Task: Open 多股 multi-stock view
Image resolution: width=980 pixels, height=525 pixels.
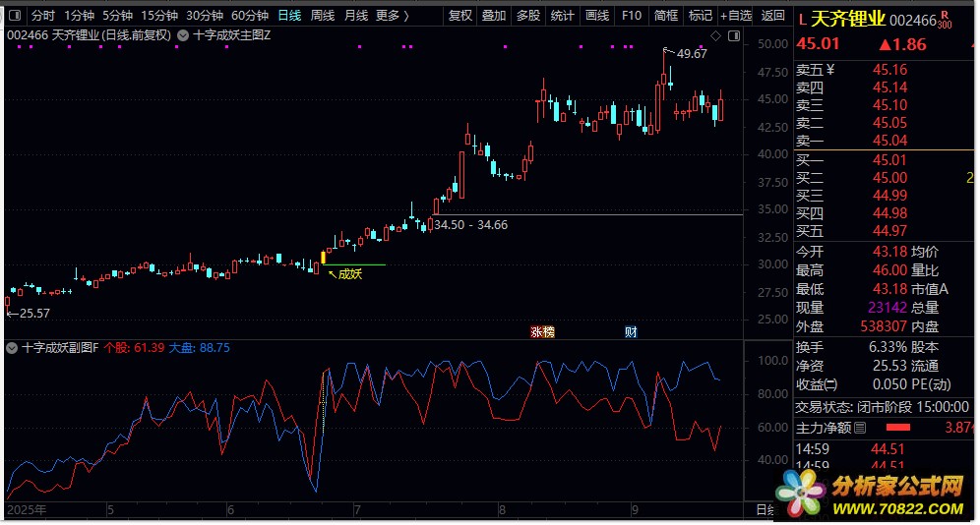Action: coord(528,15)
